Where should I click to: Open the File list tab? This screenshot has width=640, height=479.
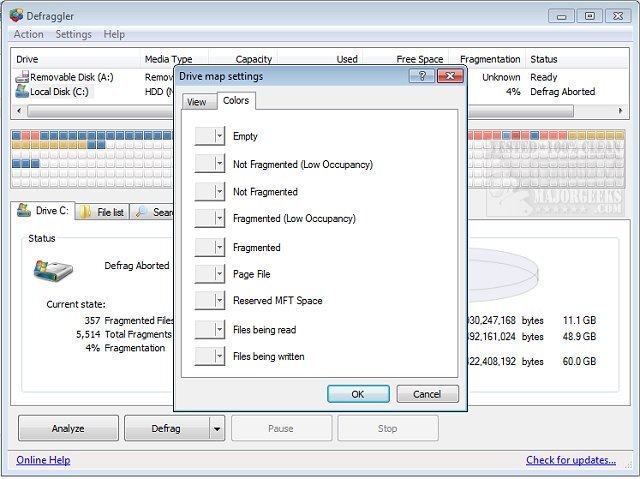pyautogui.click(x=102, y=212)
